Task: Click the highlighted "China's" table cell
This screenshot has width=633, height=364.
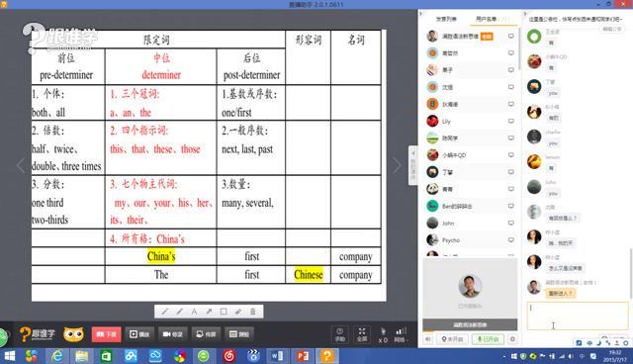Action: 161,256
